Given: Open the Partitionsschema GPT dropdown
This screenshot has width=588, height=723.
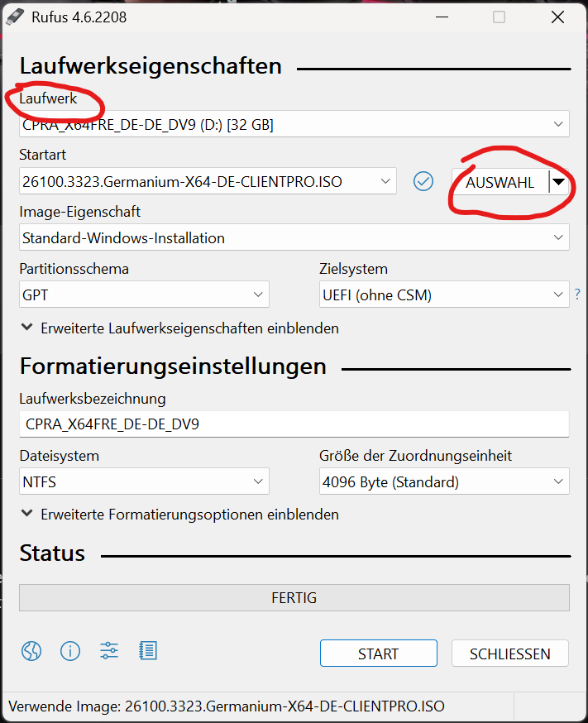Looking at the screenshot, I should (144, 294).
